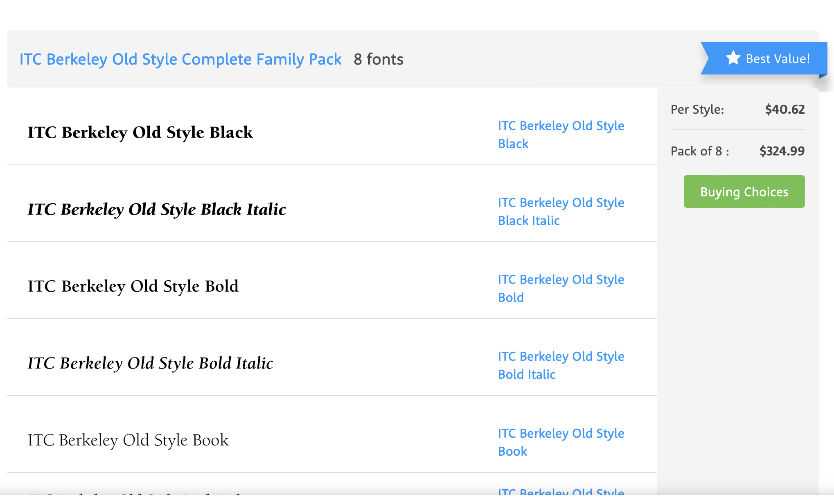
Task: Click the Book weight font sample preview
Action: (x=128, y=440)
